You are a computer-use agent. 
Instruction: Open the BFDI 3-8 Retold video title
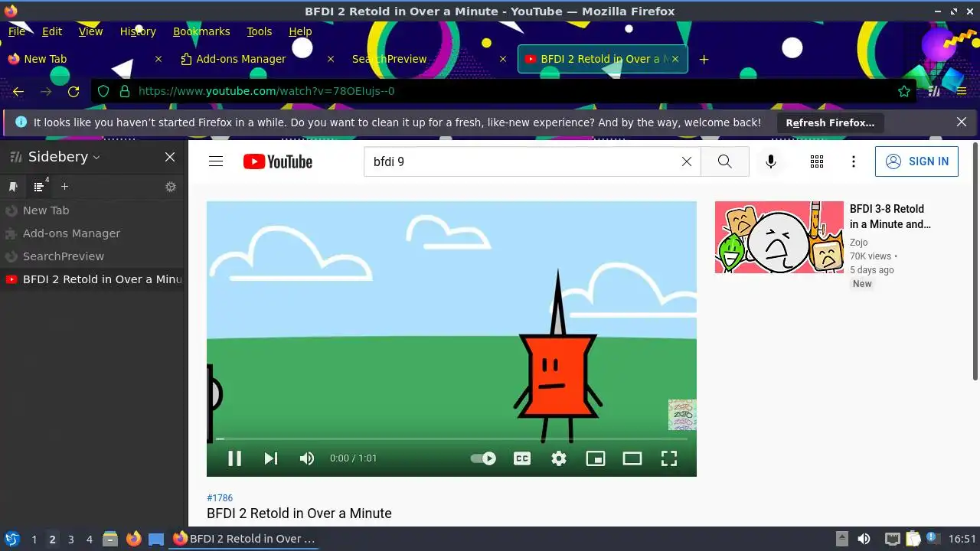pos(890,217)
